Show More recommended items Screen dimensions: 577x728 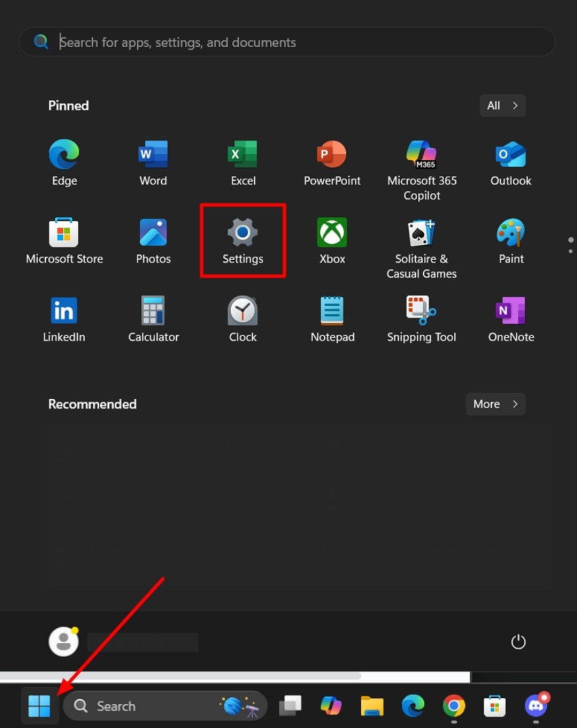495,404
